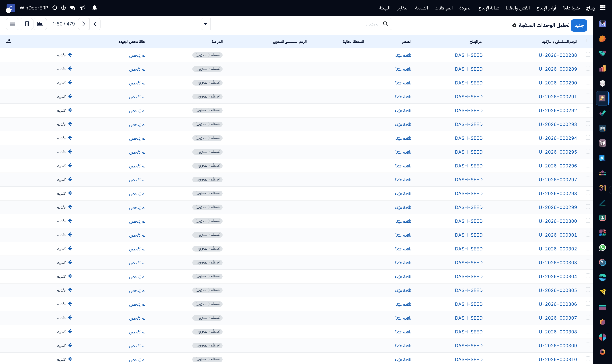Open the blue dollar document sidebar app
The height and width of the screenshot is (364, 612).
tap(602, 158)
